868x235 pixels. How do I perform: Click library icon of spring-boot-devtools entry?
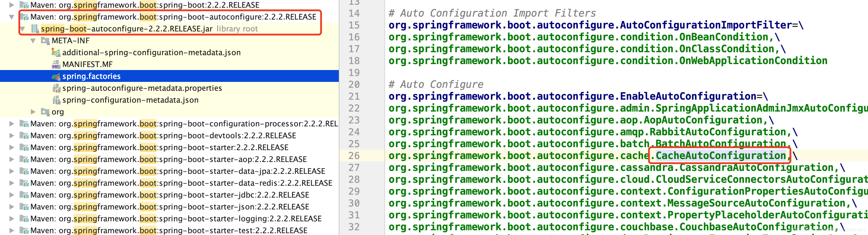[24, 136]
